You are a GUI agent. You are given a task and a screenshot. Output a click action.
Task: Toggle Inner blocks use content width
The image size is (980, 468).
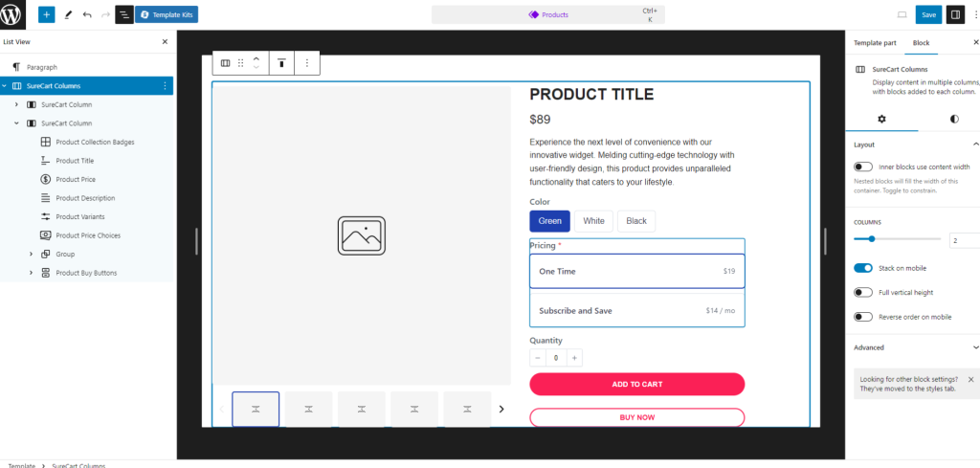coord(863,167)
